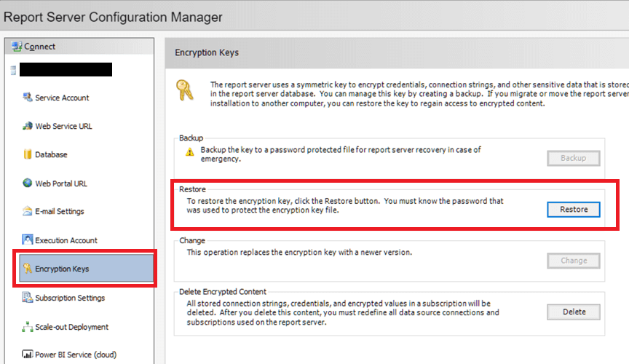The height and width of the screenshot is (364, 629).
Task: Select the redacted server name node
Action: pyautogui.click(x=66, y=70)
